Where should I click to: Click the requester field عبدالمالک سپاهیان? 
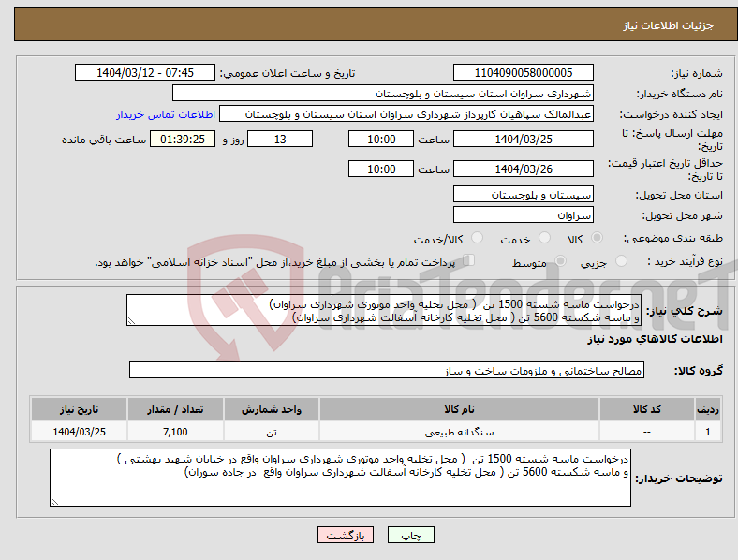(x=406, y=114)
